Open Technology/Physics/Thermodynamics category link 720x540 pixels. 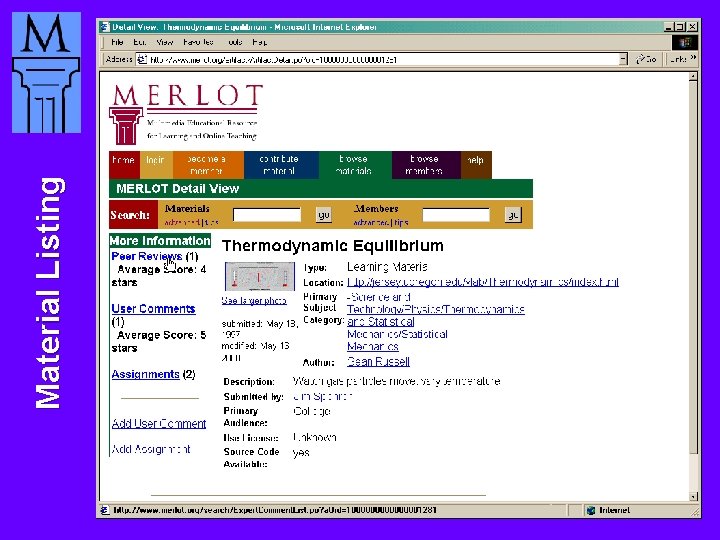tap(436, 309)
